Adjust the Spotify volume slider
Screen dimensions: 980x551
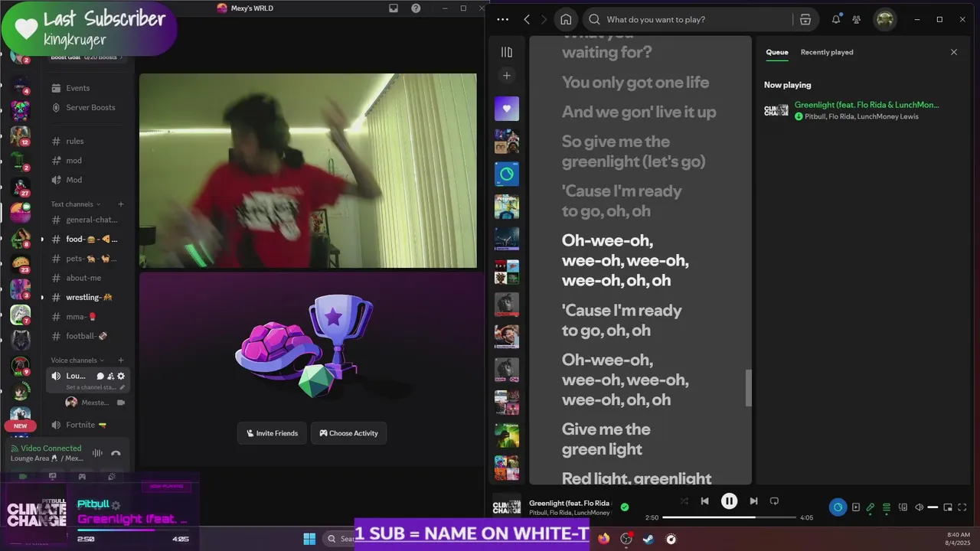point(933,507)
